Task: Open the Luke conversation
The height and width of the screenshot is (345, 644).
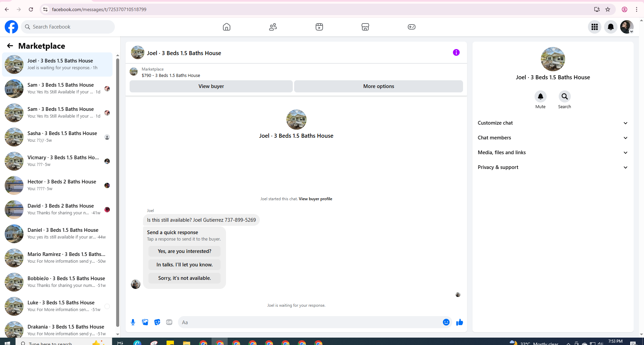Action: (57, 306)
